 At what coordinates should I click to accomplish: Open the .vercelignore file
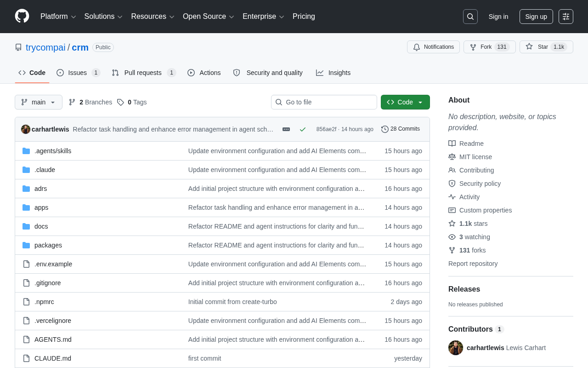(53, 321)
